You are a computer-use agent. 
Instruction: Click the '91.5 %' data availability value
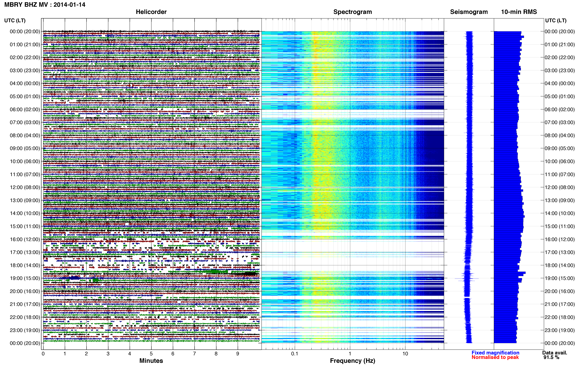[552, 357]
